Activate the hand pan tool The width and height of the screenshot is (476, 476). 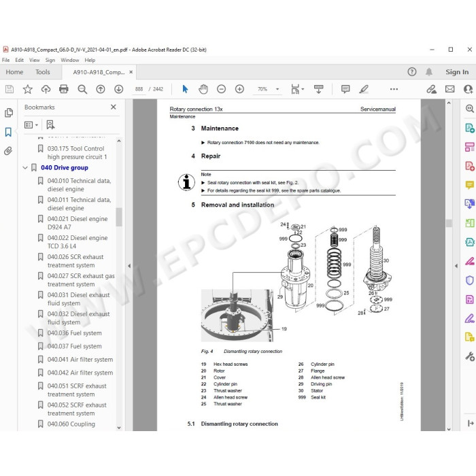[203, 89]
